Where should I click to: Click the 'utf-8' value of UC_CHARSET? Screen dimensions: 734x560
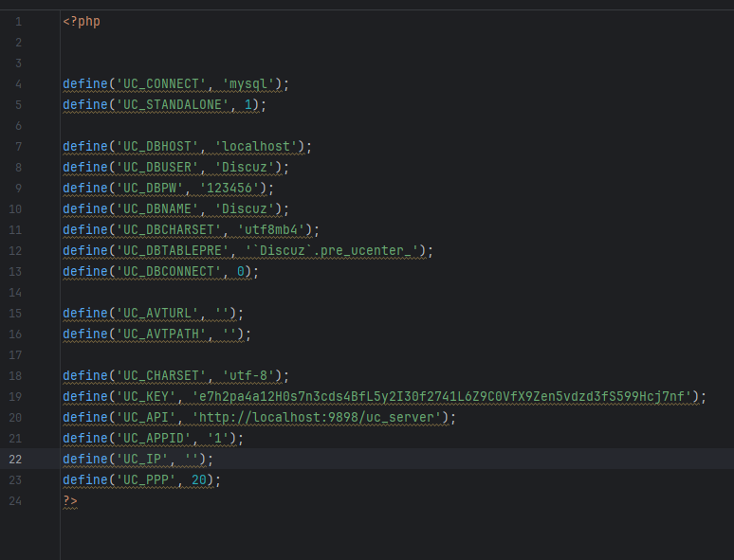[x=251, y=375]
